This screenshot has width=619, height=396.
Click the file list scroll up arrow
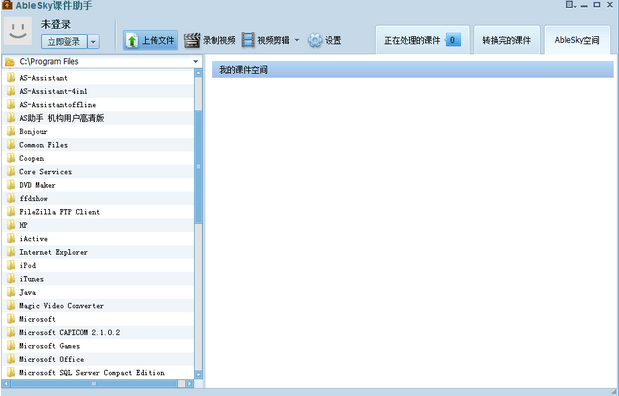[198, 73]
